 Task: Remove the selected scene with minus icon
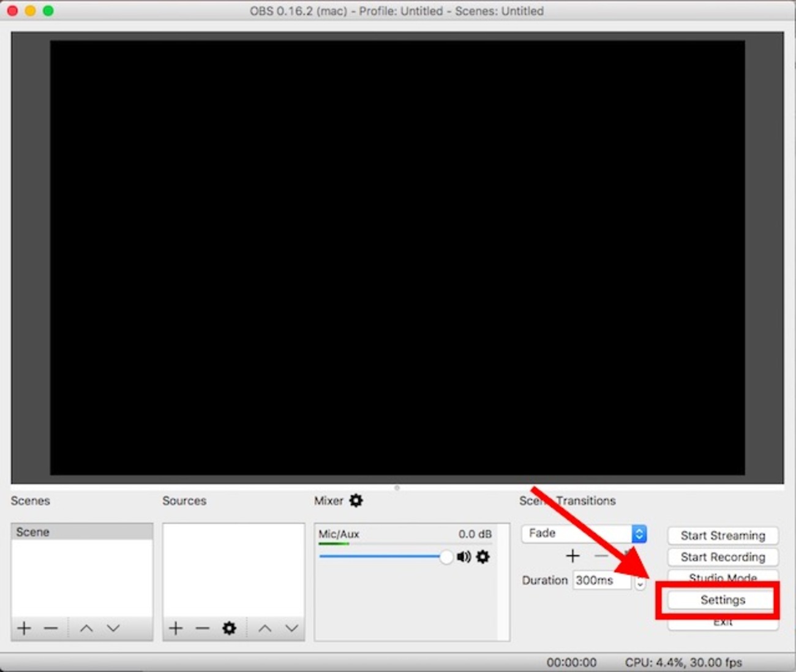click(x=51, y=628)
